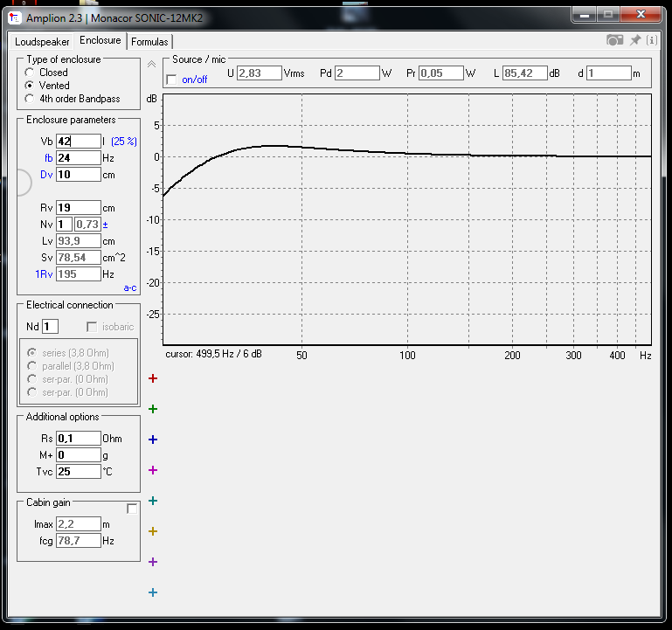Click the blue Dv label link

46,175
